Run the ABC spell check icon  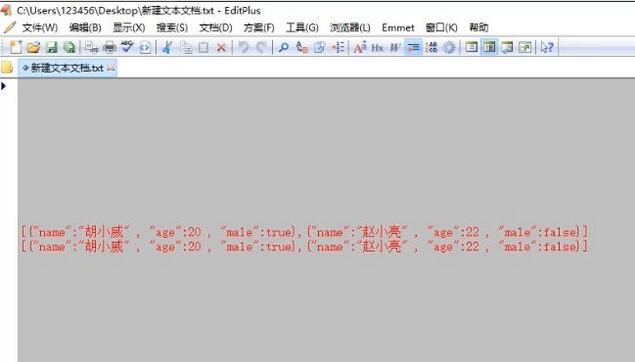(x=127, y=47)
